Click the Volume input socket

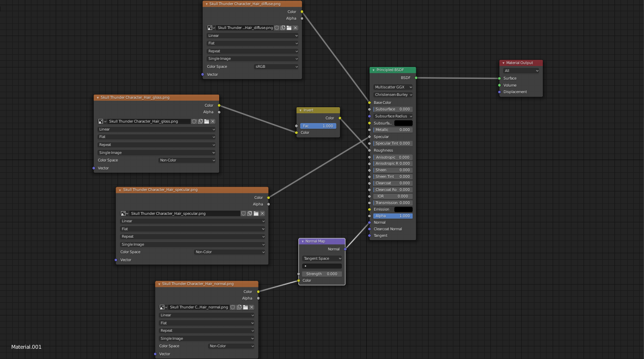(499, 85)
